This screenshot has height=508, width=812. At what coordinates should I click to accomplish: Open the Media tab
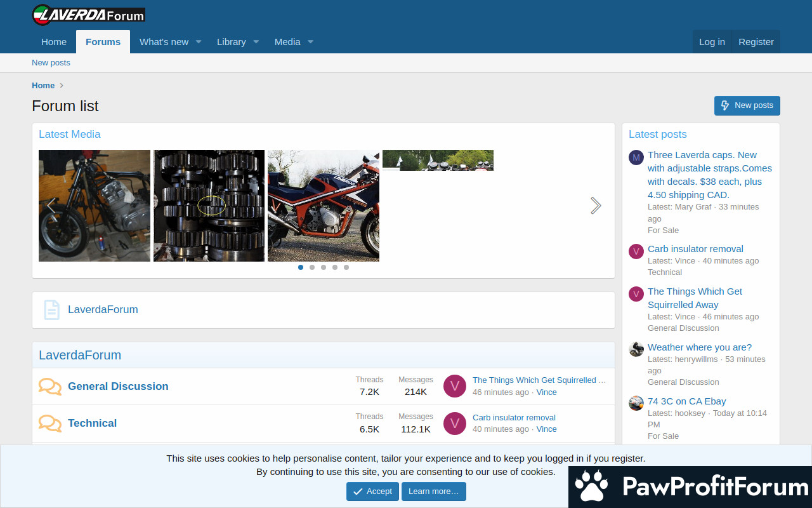tap(287, 42)
